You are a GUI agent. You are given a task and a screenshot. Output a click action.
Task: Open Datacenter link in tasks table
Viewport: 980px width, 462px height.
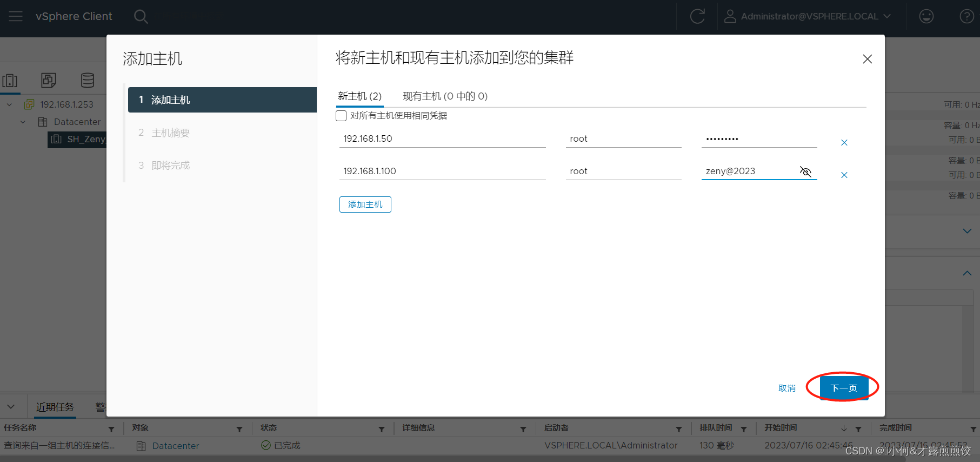[x=175, y=446]
